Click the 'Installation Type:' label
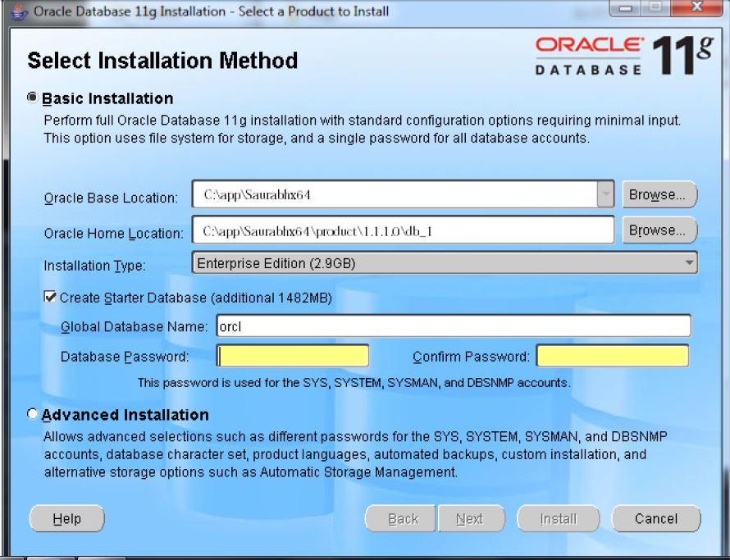Screen dimensions: 730x560 tap(94, 266)
